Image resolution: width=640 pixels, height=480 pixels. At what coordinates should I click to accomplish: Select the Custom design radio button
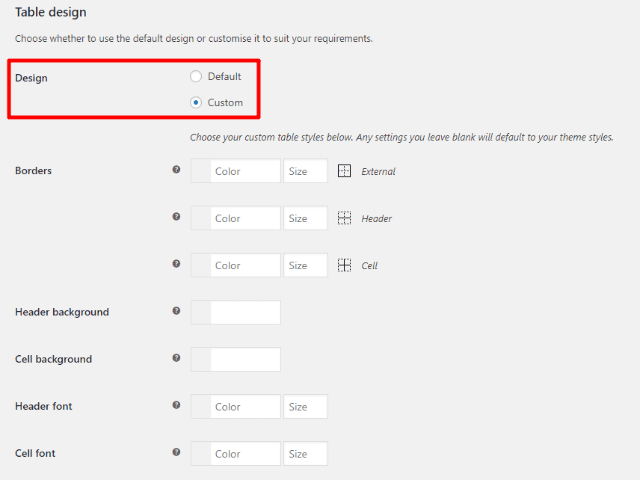pos(196,102)
